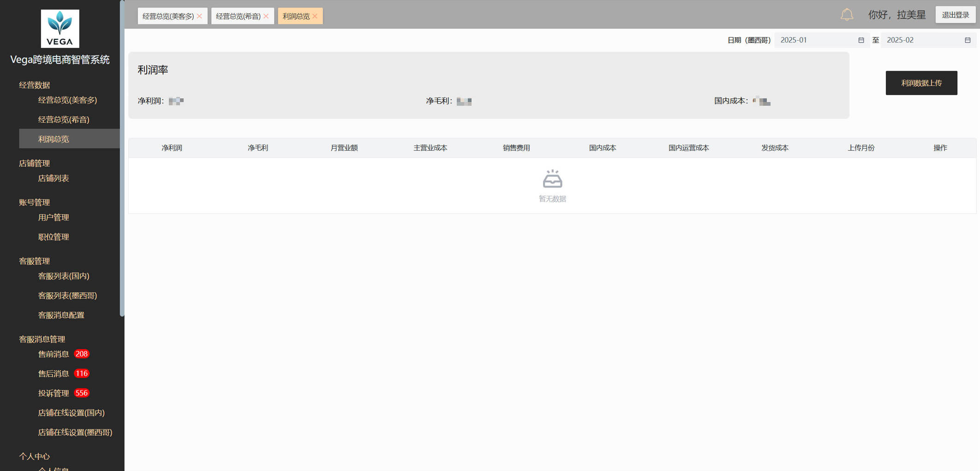Click 退出登录 to log out

point(955,14)
